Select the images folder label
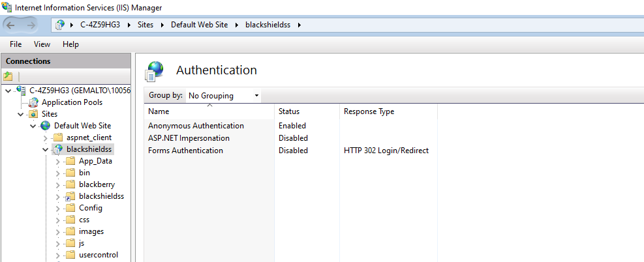 (91, 231)
